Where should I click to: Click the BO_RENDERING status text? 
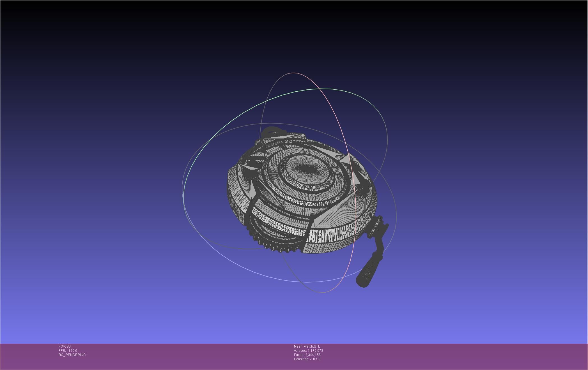pyautogui.click(x=72, y=355)
